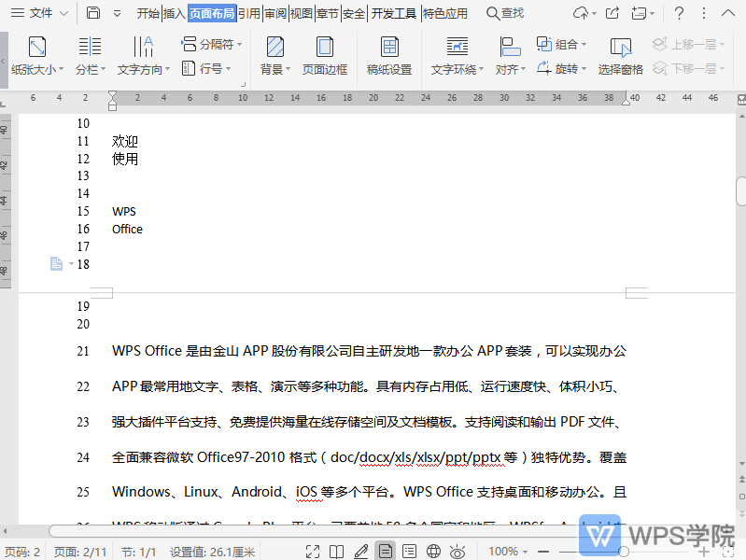The width and height of the screenshot is (746, 560).
Task: Switch to the 插入 tab
Action: pyautogui.click(x=175, y=13)
